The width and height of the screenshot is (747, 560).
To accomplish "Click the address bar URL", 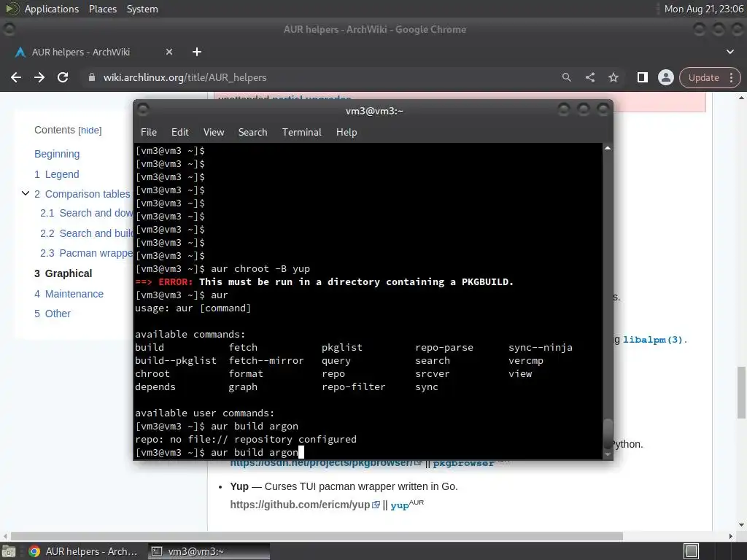I will [185, 77].
